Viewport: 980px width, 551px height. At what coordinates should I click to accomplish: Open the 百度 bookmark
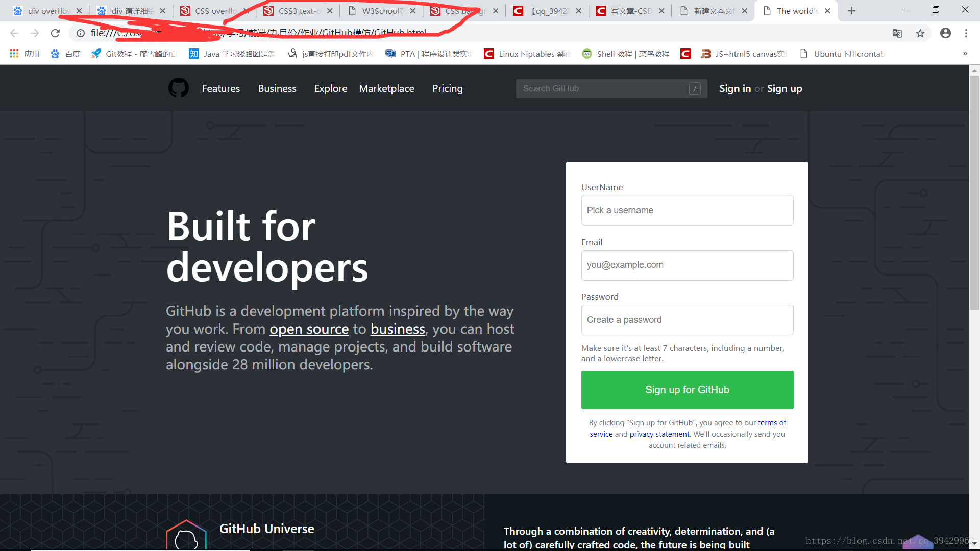65,54
